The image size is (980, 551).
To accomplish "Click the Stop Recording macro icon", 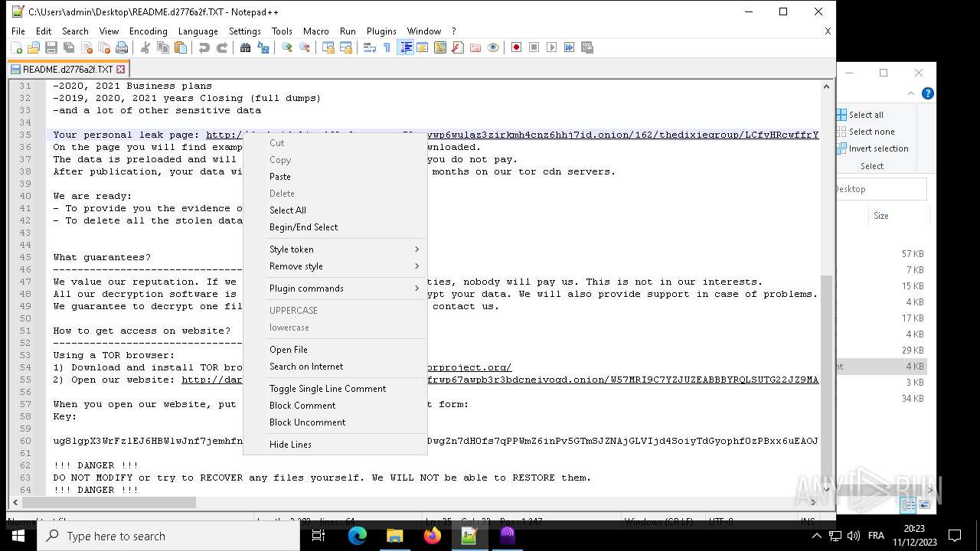I will click(x=534, y=47).
